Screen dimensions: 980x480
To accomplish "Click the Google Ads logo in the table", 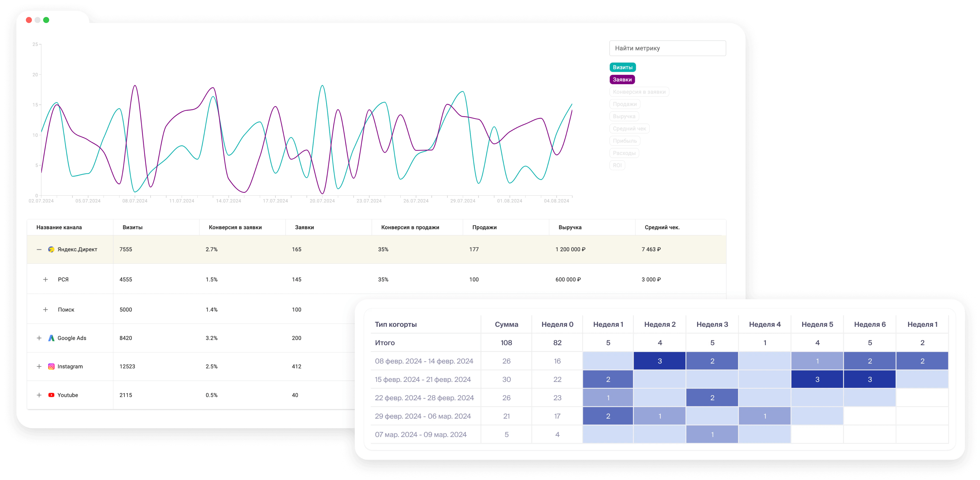I will pos(51,338).
